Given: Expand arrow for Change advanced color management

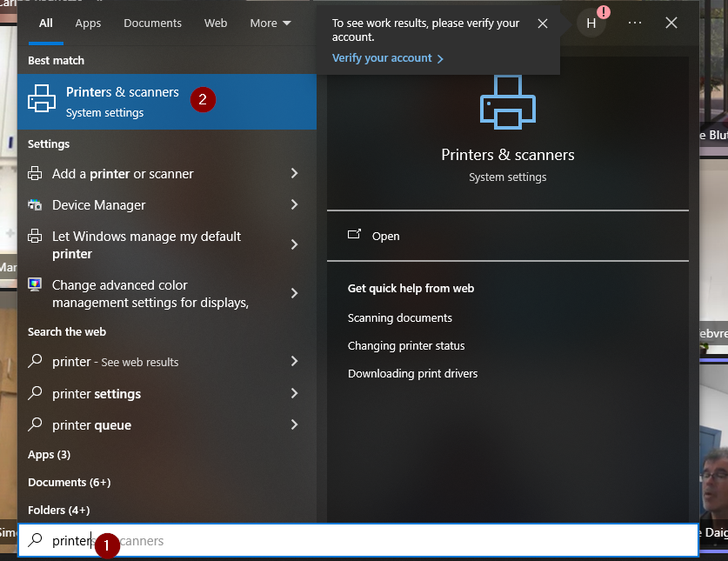Looking at the screenshot, I should coord(294,293).
